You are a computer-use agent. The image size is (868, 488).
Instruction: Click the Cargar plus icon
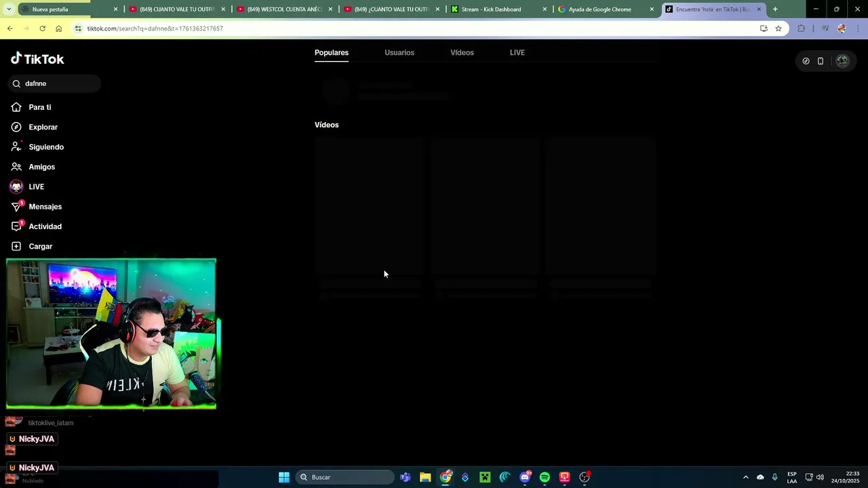[x=16, y=246]
